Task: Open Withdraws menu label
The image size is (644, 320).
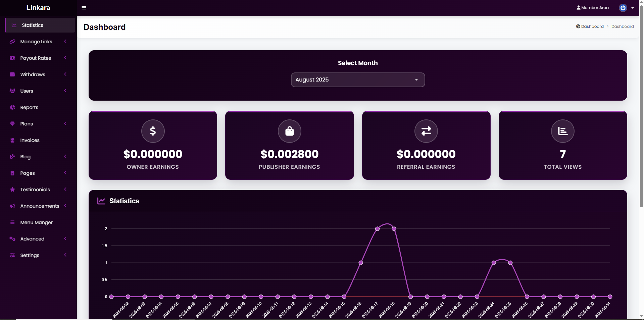Action: (33, 74)
